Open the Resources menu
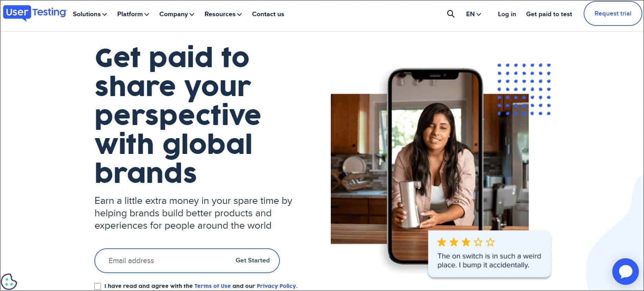 [x=223, y=14]
